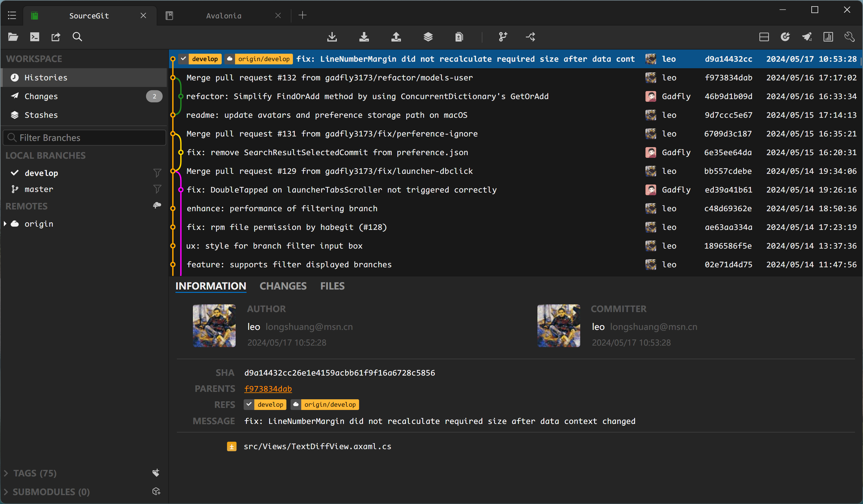Switch to the FILES tab

click(332, 286)
